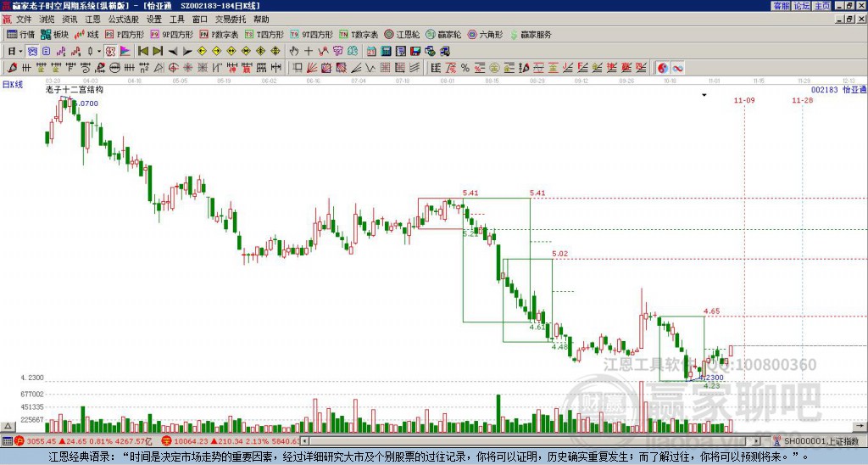Select the hand pan tool
The width and height of the screenshot is (868, 465).
293,52
